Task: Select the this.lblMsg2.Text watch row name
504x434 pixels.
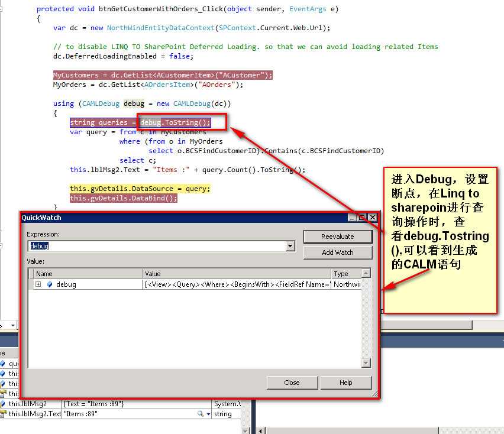Action: point(35,414)
